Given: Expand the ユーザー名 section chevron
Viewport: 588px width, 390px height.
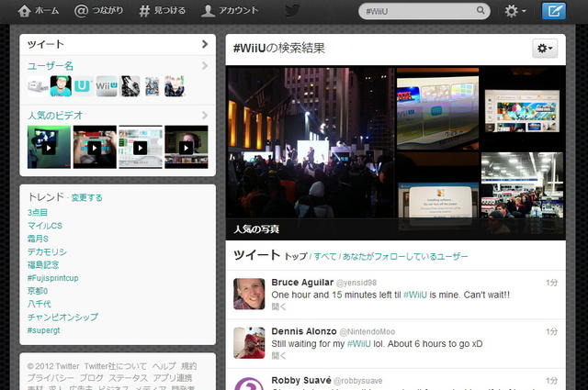Looking at the screenshot, I should (204, 66).
